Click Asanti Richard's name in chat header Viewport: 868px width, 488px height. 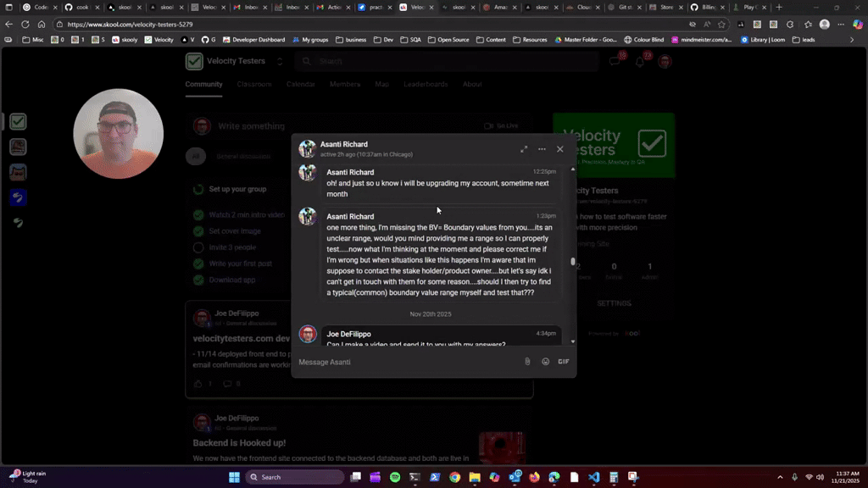pyautogui.click(x=344, y=144)
